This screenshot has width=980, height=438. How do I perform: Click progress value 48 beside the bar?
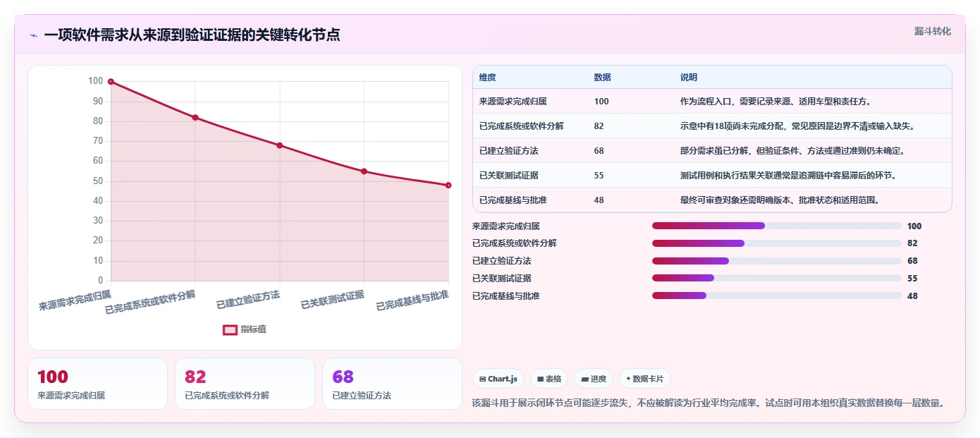coord(912,296)
